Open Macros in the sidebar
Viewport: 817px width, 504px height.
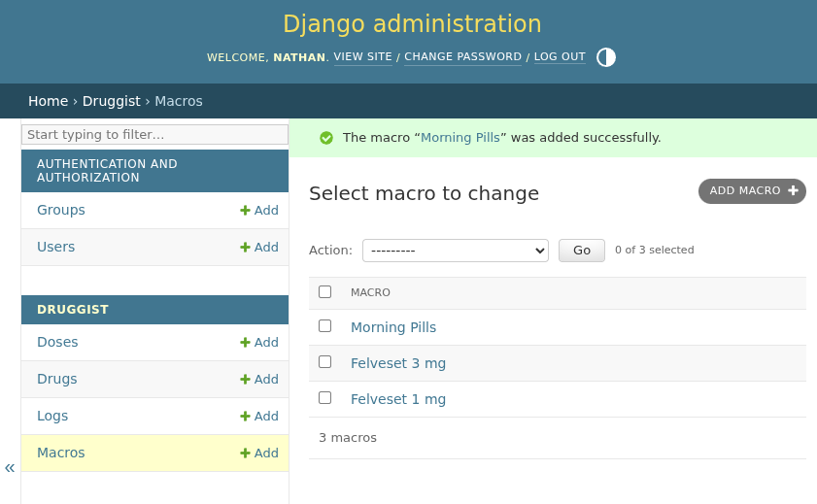coord(60,453)
